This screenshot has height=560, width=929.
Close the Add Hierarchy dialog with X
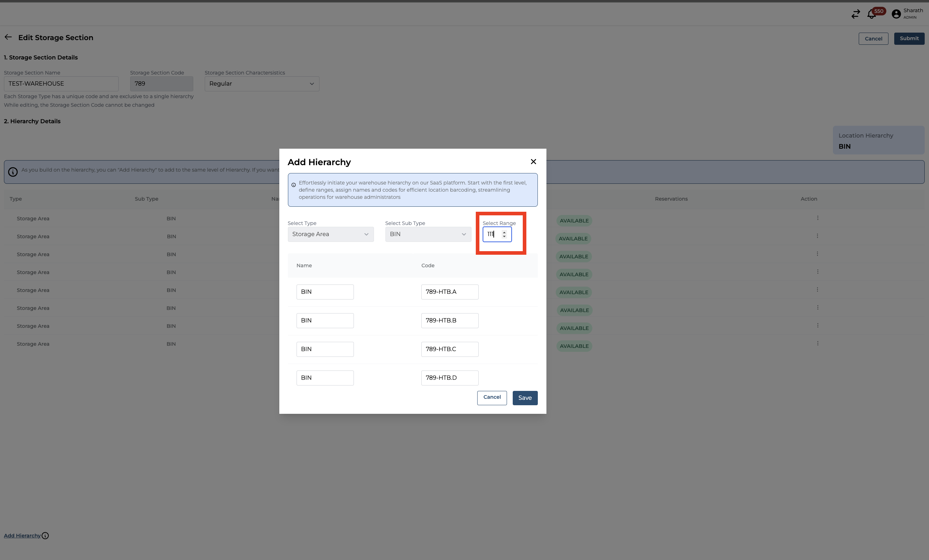533,162
